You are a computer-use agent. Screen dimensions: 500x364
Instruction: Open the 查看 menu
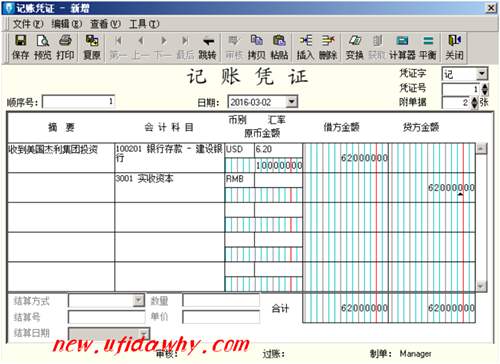(x=105, y=24)
